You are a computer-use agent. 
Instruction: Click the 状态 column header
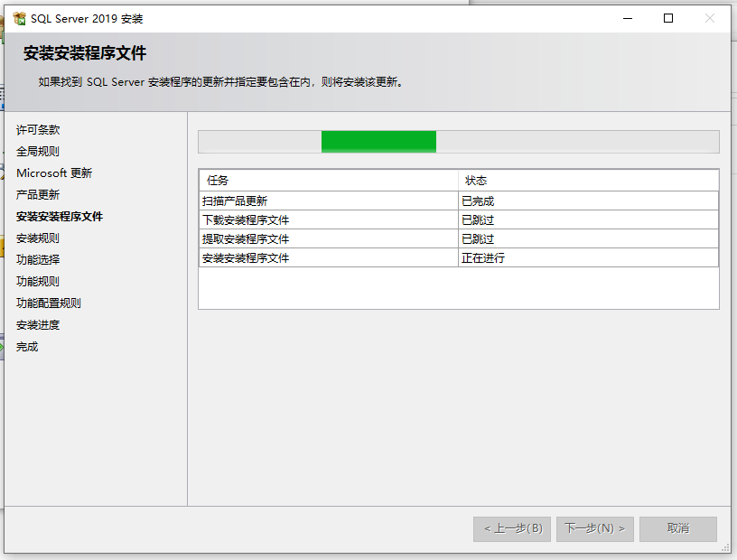pyautogui.click(x=589, y=180)
